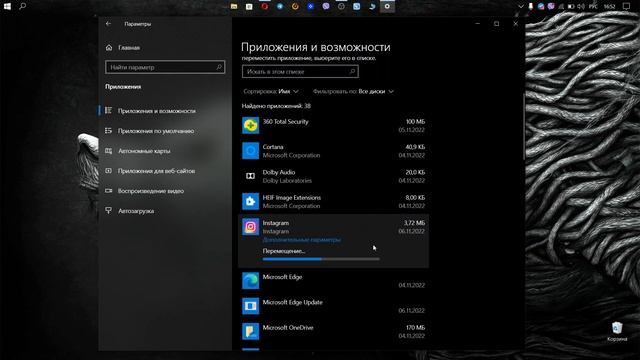Screen dimensions: 640x360
Task: Click the HEIF Image Extensions name
Action: point(291,198)
